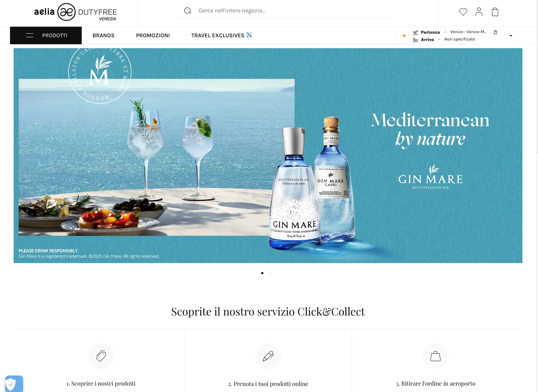Image resolution: width=538 pixels, height=392 pixels.
Task: Expand the flight details dropdown arrow
Action: coord(511,36)
